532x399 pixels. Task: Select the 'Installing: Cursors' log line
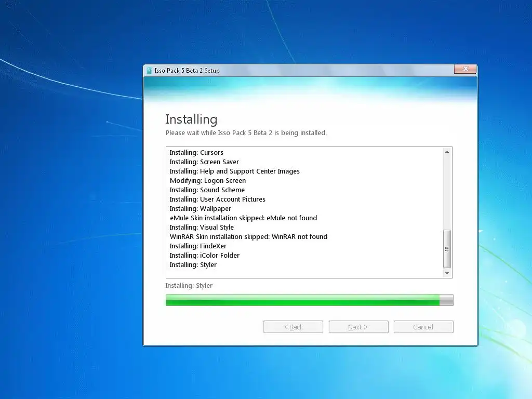coord(196,152)
